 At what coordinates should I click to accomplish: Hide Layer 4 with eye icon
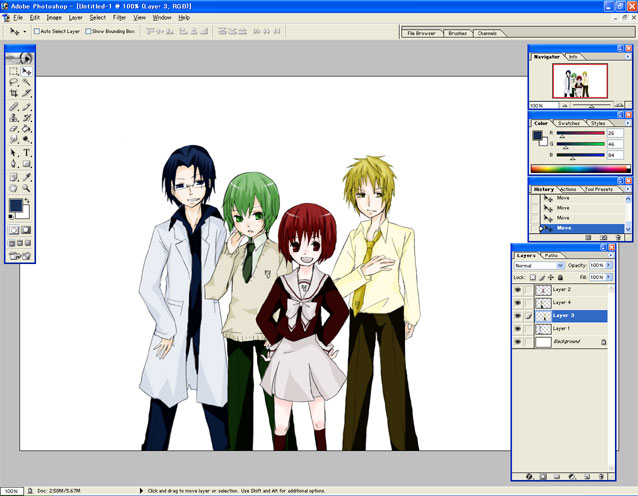coord(518,303)
